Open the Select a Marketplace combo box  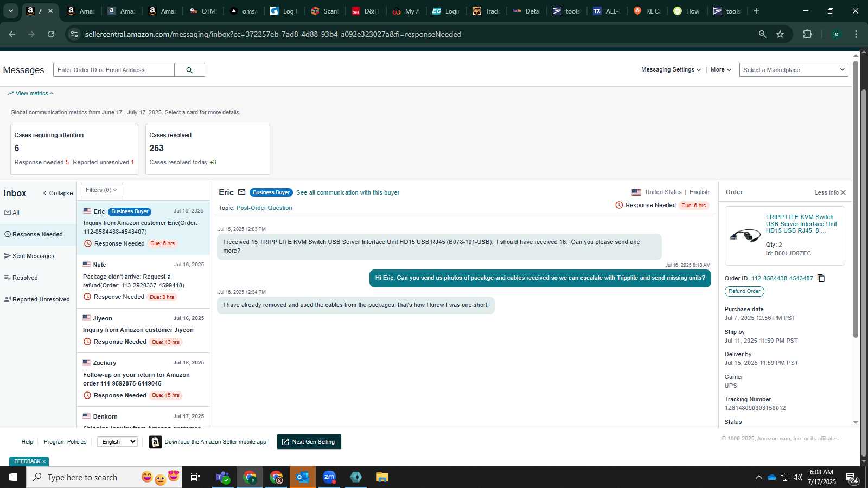794,70
